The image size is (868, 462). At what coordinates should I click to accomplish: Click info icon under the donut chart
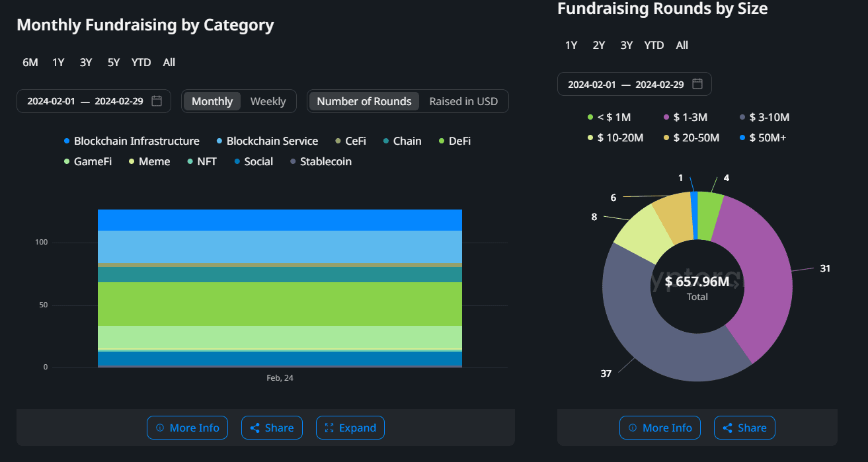[x=632, y=428]
